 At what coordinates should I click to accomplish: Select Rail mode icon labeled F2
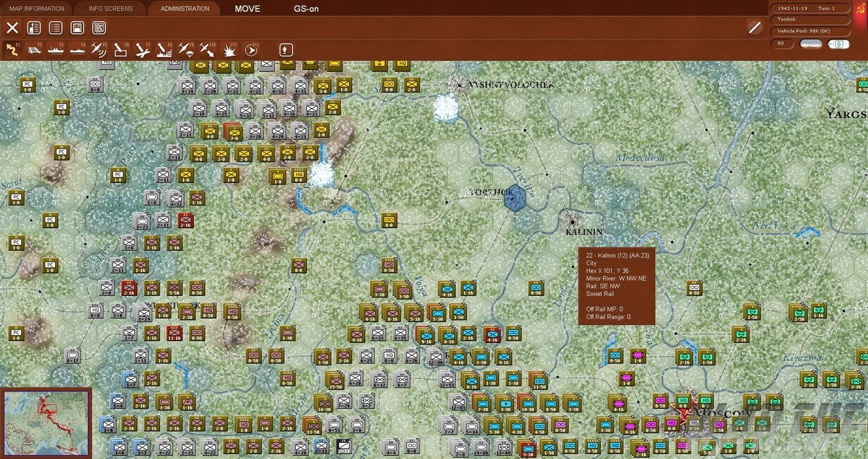tap(35, 50)
